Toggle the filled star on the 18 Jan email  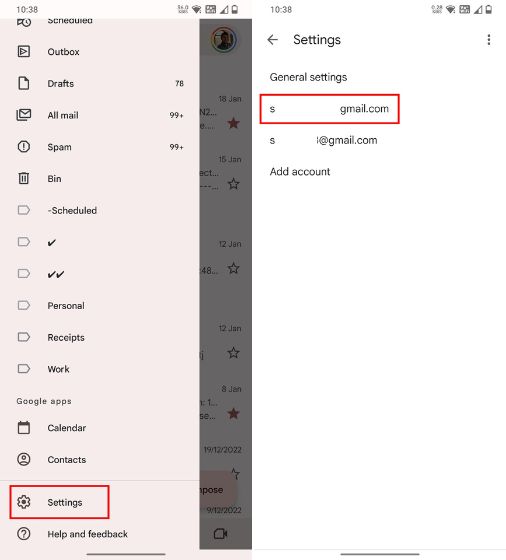(x=234, y=124)
